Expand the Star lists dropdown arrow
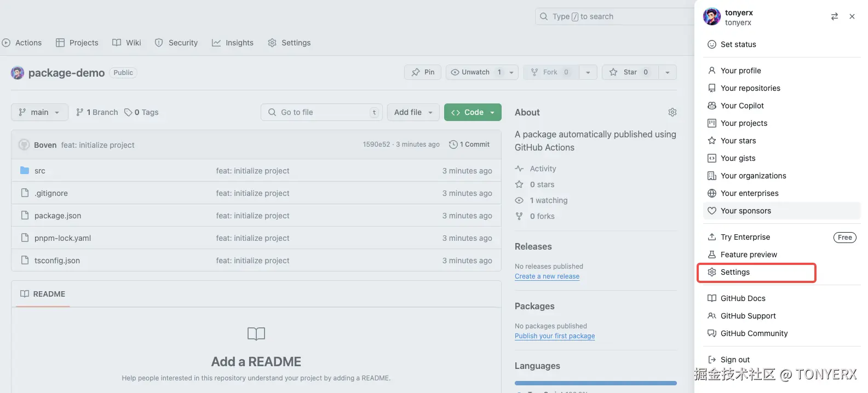Screen dimensions: 868x393 click(x=667, y=72)
